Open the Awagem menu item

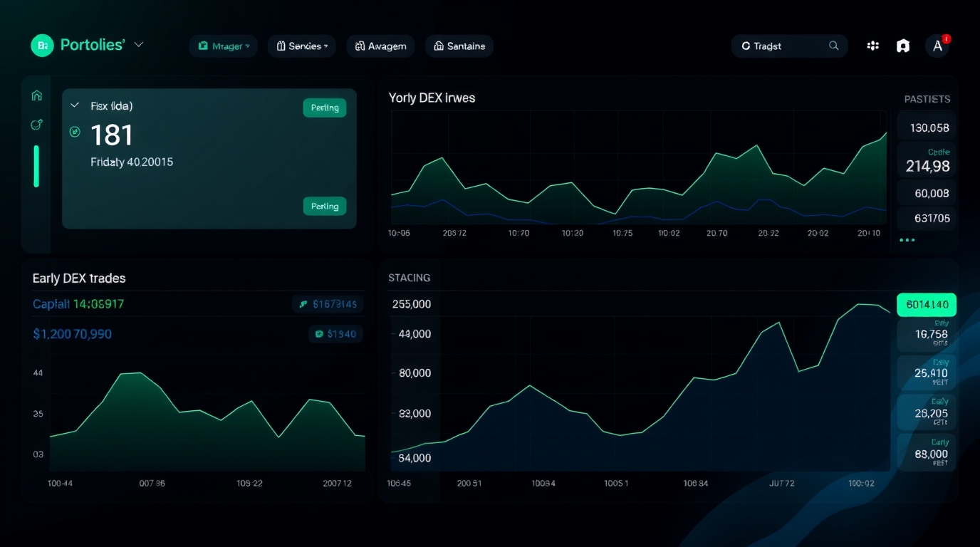[380, 46]
